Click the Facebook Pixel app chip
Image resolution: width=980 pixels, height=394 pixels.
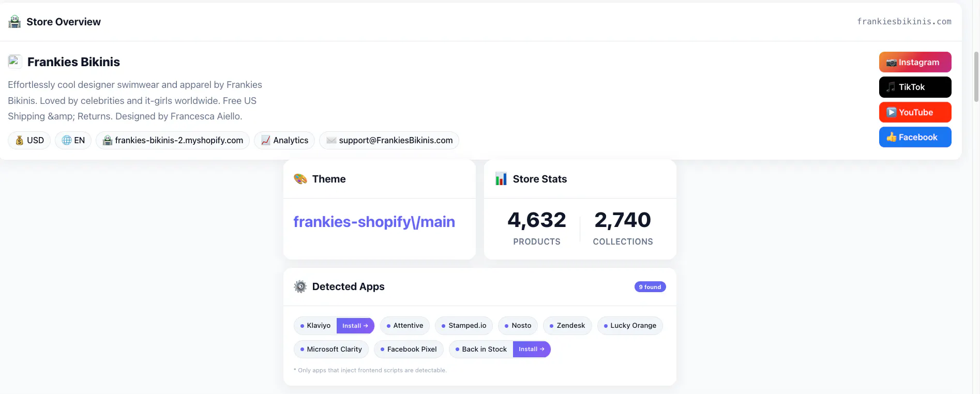409,350
